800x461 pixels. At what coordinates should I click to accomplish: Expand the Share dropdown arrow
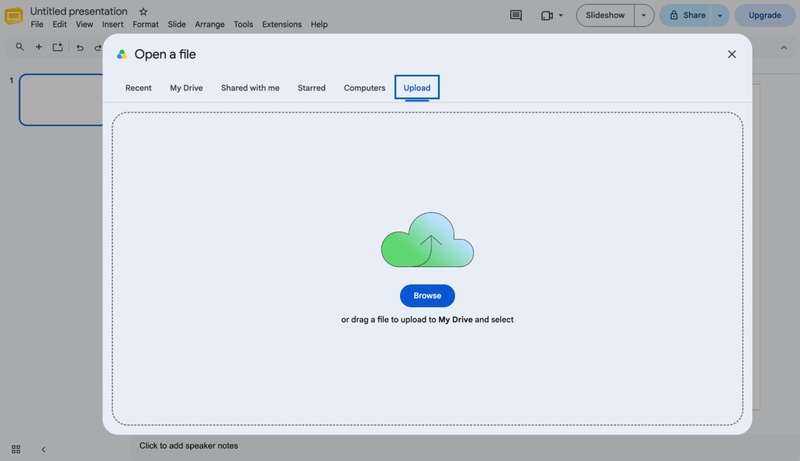coord(720,15)
